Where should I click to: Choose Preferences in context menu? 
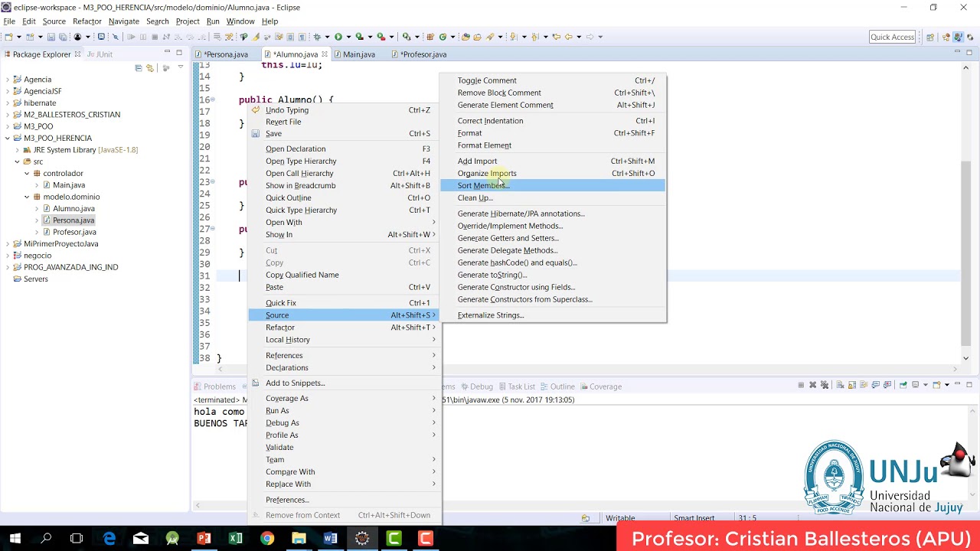(343, 500)
